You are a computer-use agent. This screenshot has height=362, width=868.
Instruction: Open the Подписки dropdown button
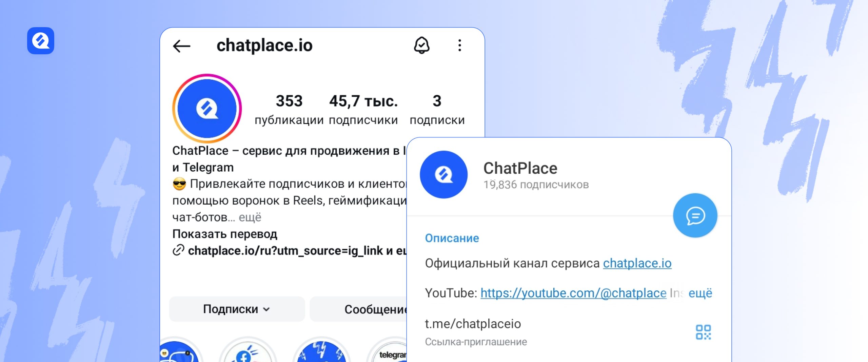(237, 309)
